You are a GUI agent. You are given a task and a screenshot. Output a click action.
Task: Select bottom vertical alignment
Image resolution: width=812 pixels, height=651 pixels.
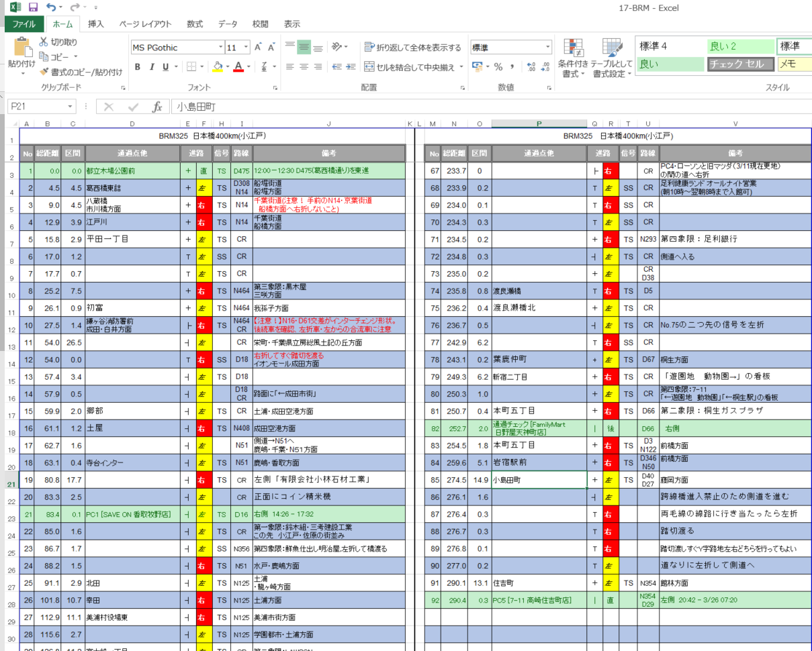coord(318,48)
